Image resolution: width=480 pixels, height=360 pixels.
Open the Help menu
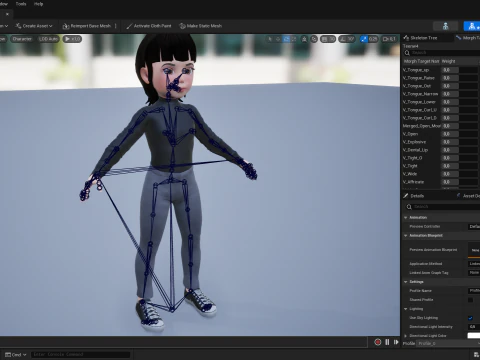(x=39, y=4)
